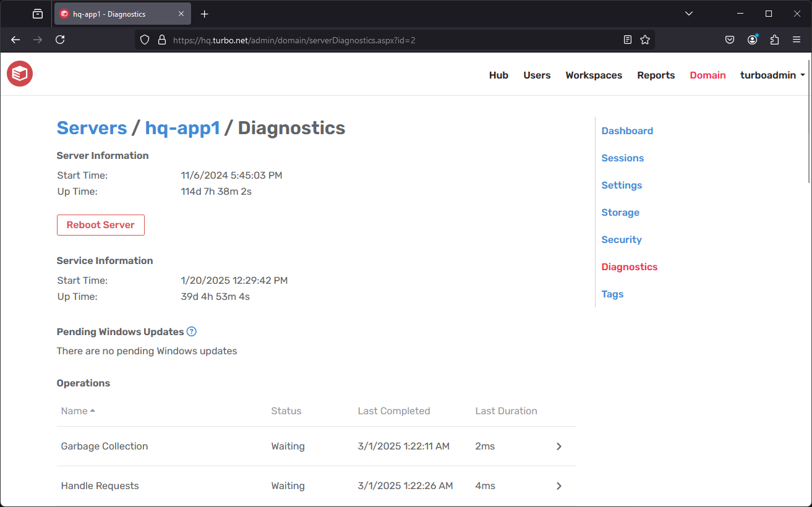Expand the Garbage Collection operation details
The image size is (812, 507).
pyautogui.click(x=558, y=446)
